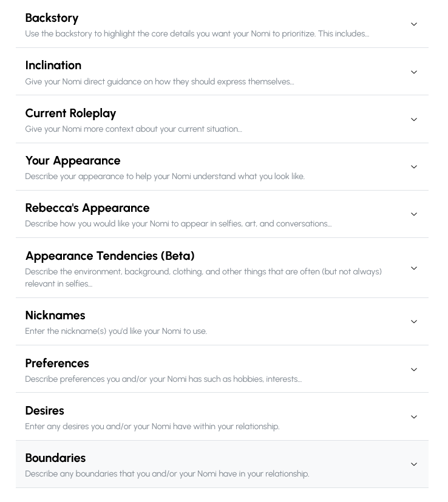This screenshot has height=502, width=448.
Task: Open Appearance Tendencies (Beta) chevron
Action: click(414, 268)
